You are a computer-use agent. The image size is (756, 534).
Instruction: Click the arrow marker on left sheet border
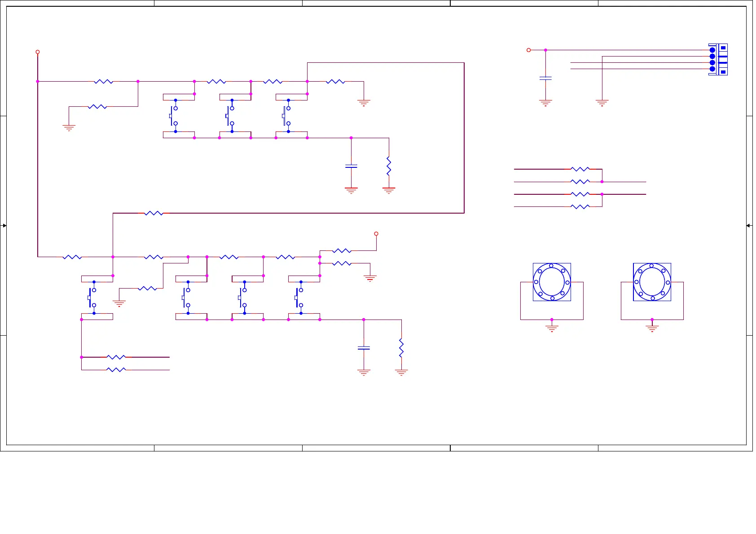click(x=4, y=226)
